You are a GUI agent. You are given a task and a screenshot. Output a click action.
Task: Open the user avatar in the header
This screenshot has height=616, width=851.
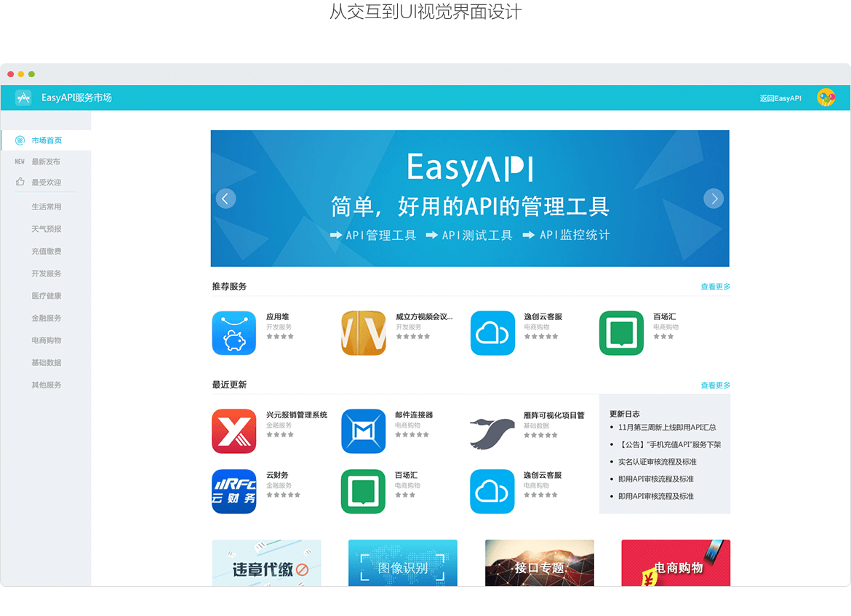pyautogui.click(x=826, y=97)
